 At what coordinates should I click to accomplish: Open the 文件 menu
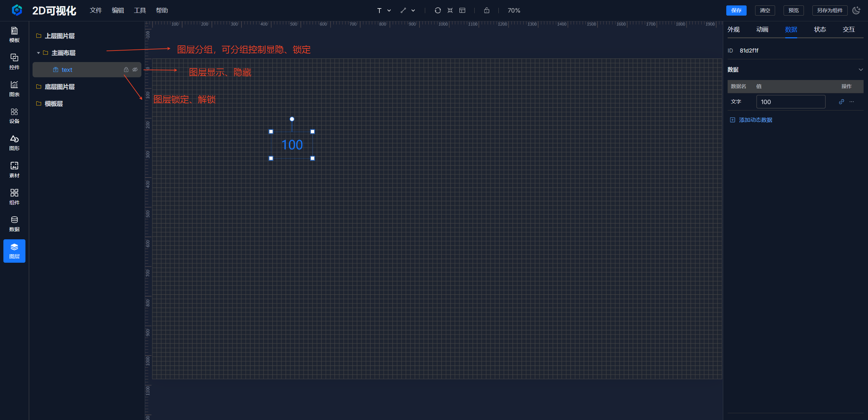pos(96,11)
